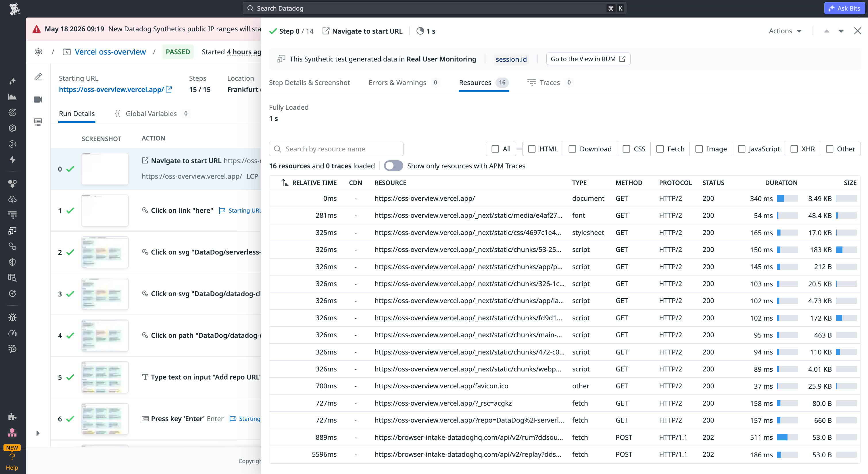Click the 511 ms duration bar
The width and height of the screenshot is (868, 474).
tap(787, 437)
